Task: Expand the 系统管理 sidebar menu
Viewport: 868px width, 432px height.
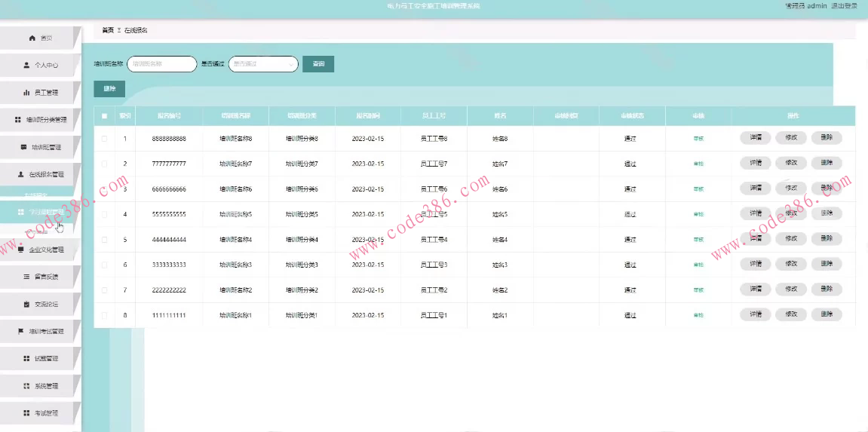Action: [45, 386]
